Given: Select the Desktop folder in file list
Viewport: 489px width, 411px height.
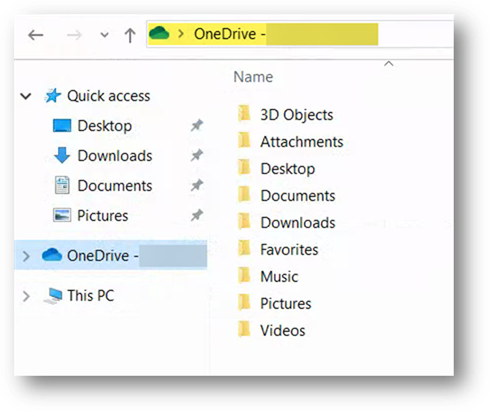Looking at the screenshot, I should 288,169.
